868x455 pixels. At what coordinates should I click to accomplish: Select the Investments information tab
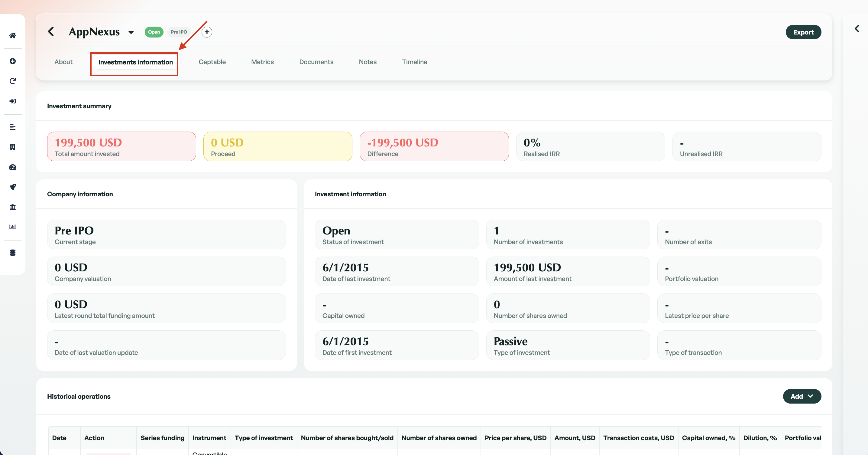[135, 62]
